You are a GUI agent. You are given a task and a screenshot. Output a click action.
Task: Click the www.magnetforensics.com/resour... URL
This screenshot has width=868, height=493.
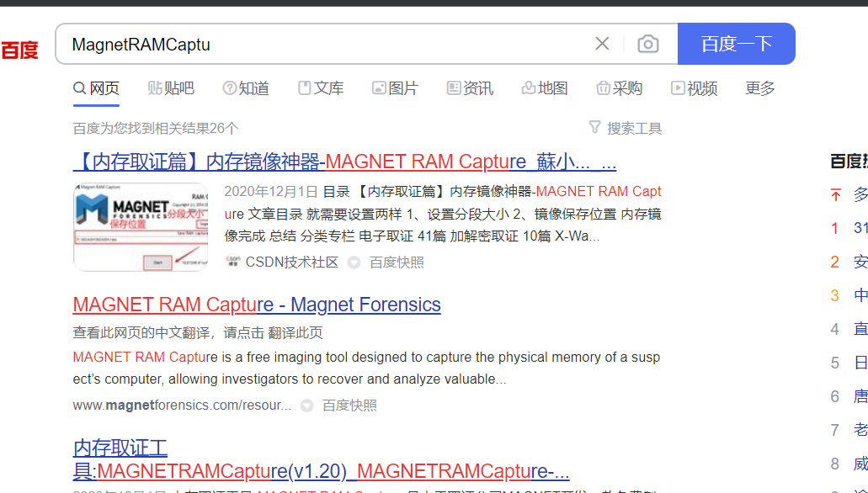(x=182, y=405)
